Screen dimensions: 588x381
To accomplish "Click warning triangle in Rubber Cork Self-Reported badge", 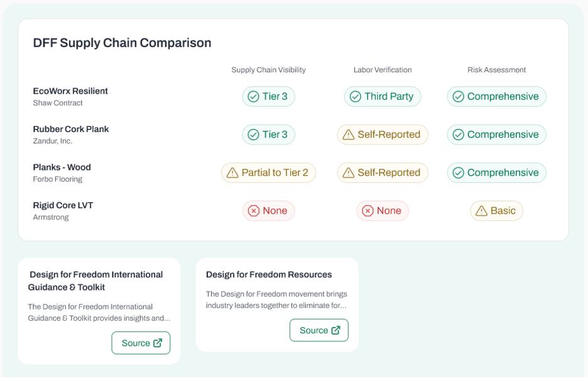I will (349, 135).
